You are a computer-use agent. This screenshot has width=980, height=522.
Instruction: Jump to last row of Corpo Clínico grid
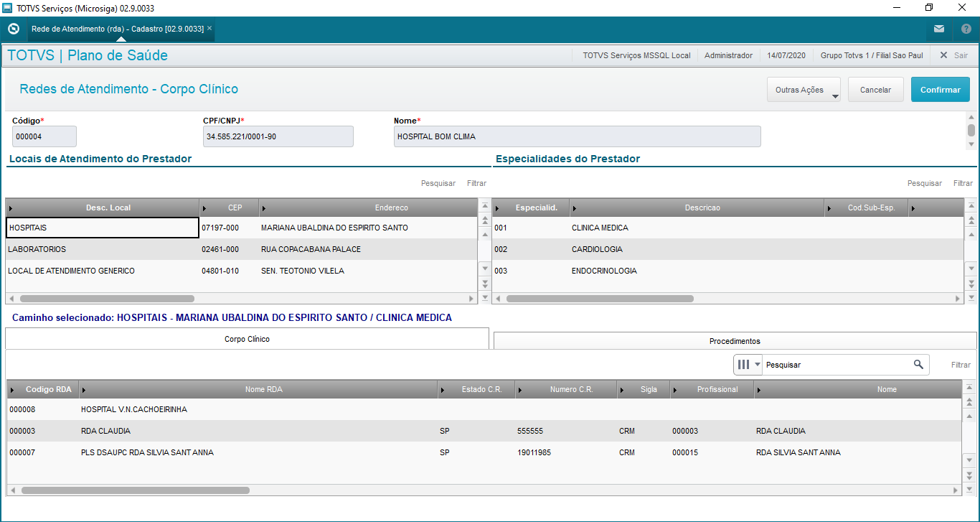coord(969,489)
